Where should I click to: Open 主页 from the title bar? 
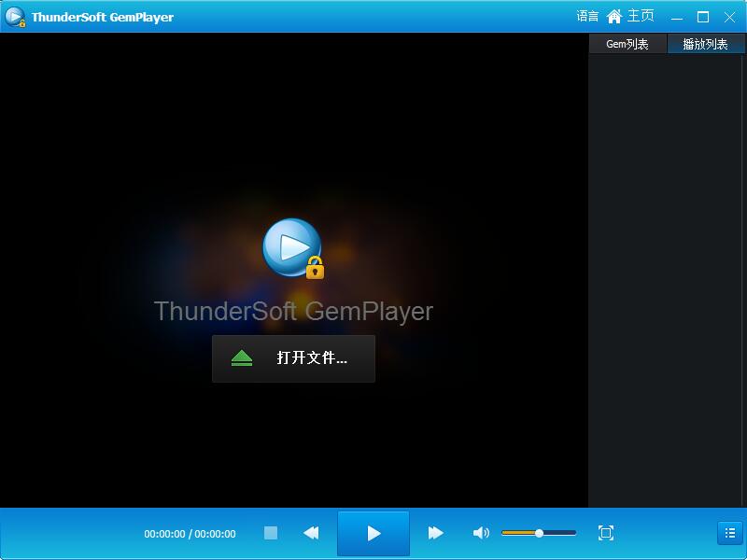click(641, 15)
